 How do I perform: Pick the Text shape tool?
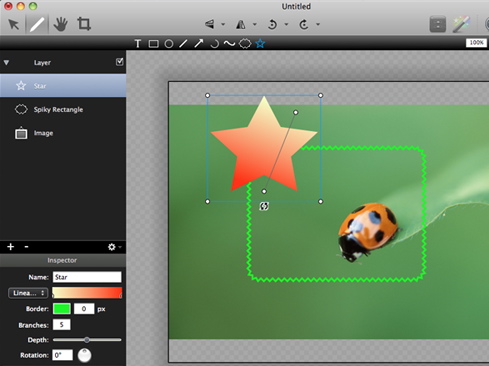[x=138, y=44]
